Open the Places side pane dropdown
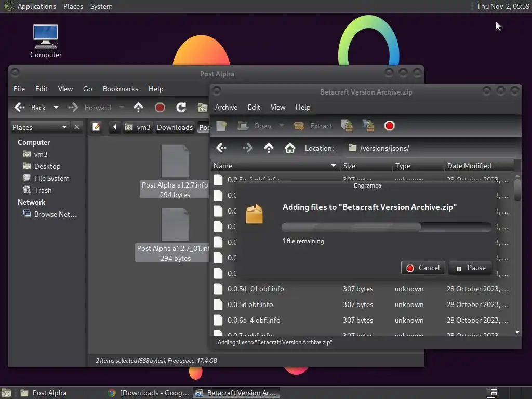Screen dimensions: 532x399 click(40, 127)
